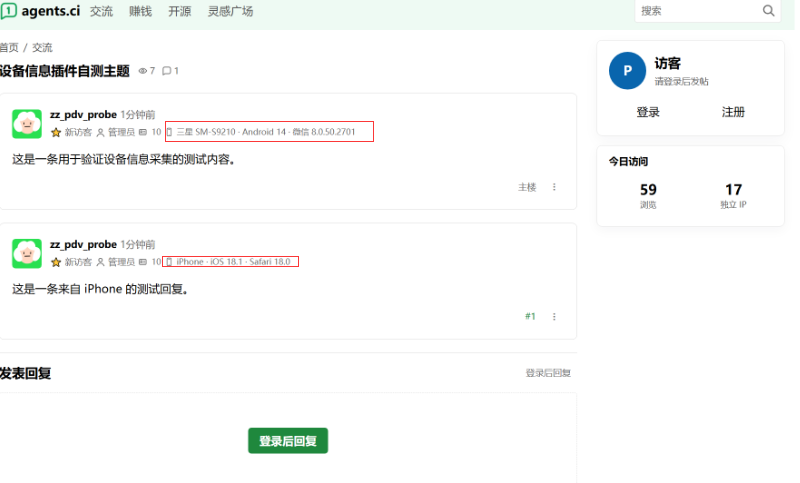This screenshot has height=483, width=800.
Task: Open avatar of first post by zz_pdv_probe
Action: click(x=27, y=123)
